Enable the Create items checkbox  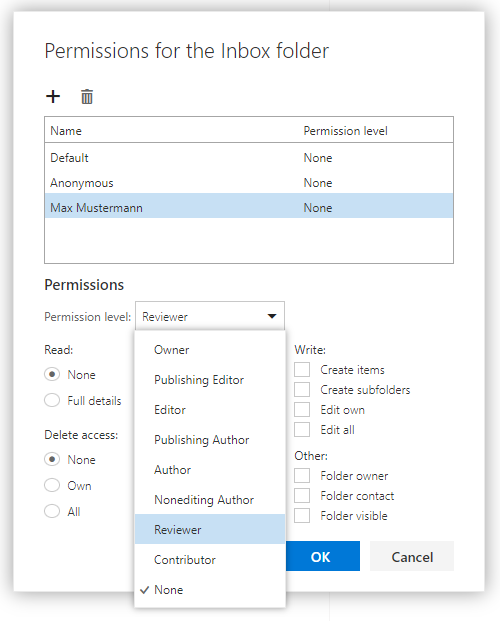pyautogui.click(x=302, y=370)
